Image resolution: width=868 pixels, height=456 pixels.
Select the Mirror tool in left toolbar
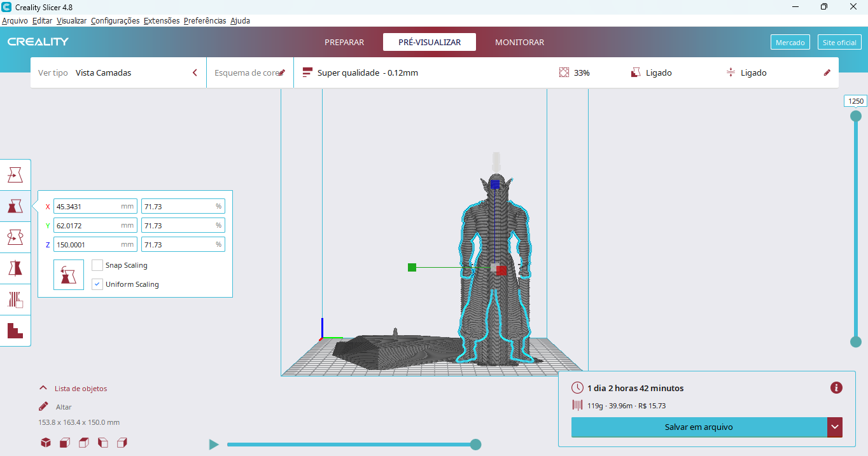click(x=15, y=268)
